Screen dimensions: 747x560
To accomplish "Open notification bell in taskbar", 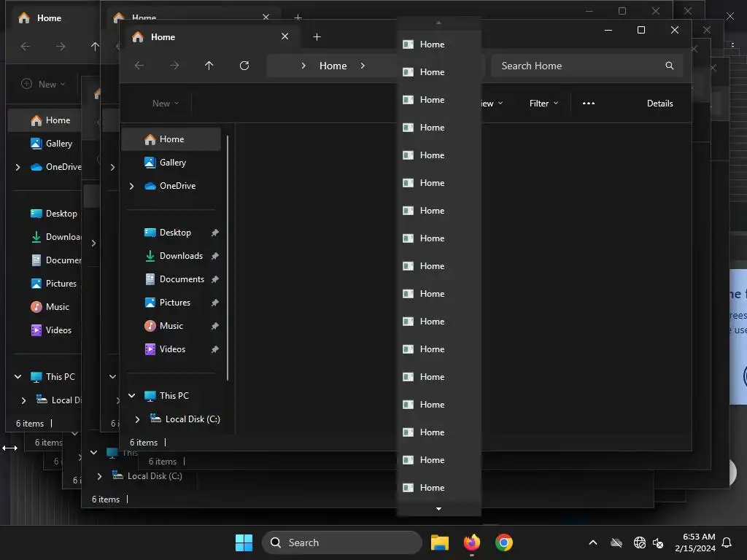I will 727,542.
